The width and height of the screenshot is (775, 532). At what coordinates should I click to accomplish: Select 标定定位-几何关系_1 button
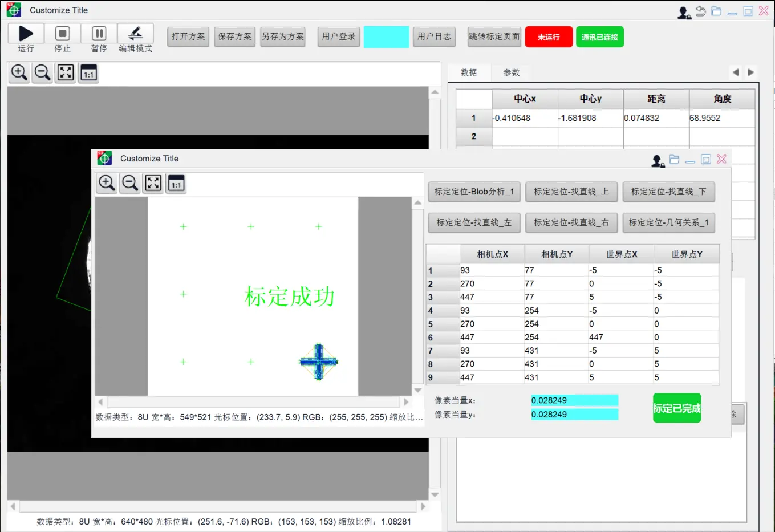tap(669, 222)
